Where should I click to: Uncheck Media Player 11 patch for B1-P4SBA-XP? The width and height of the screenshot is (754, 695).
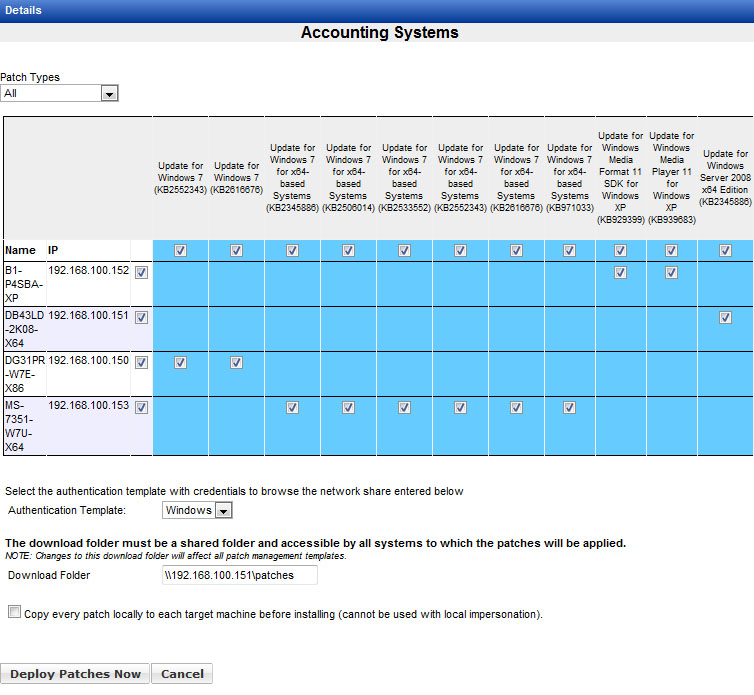tap(671, 272)
